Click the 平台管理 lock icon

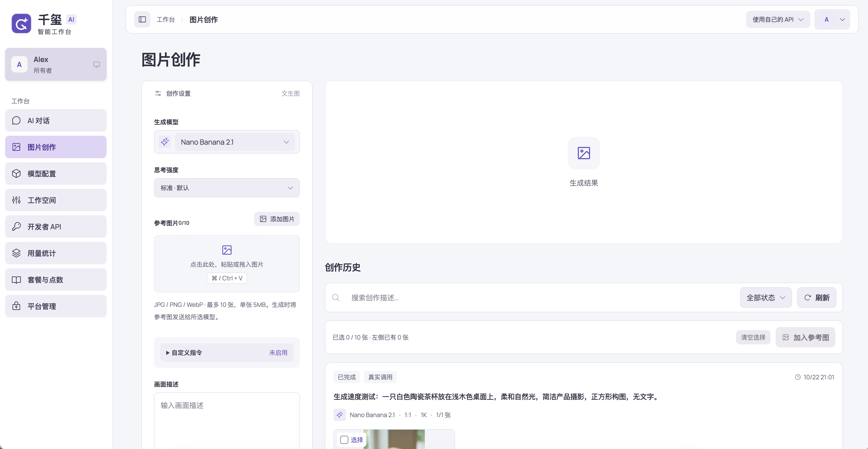pyautogui.click(x=16, y=306)
